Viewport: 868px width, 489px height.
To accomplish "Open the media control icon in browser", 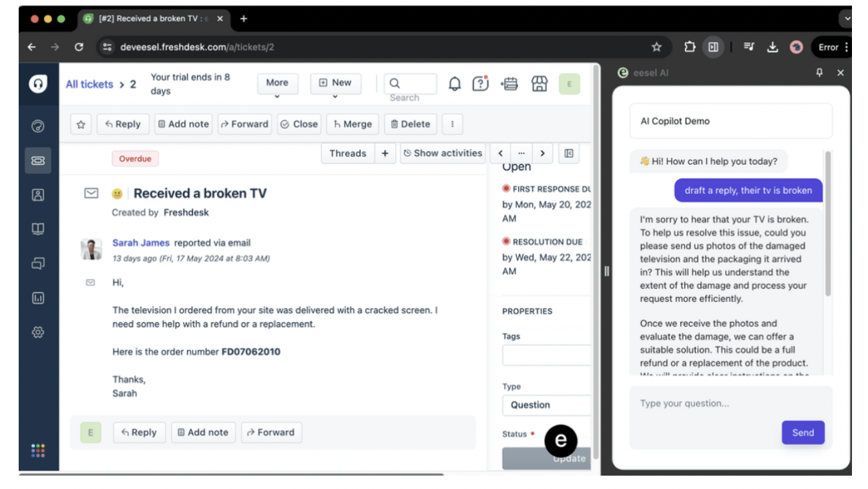I will point(749,47).
